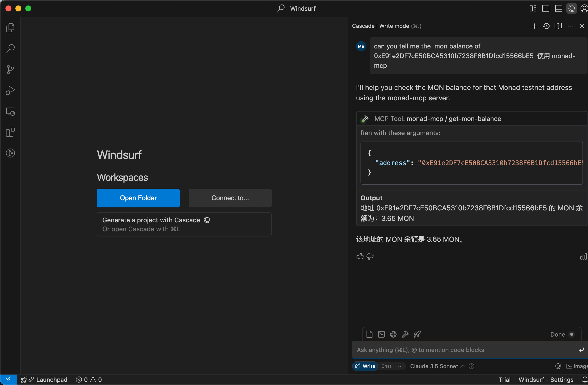This screenshot has width=588, height=385.
Task: Click the help question mark near model
Action: 472,366
